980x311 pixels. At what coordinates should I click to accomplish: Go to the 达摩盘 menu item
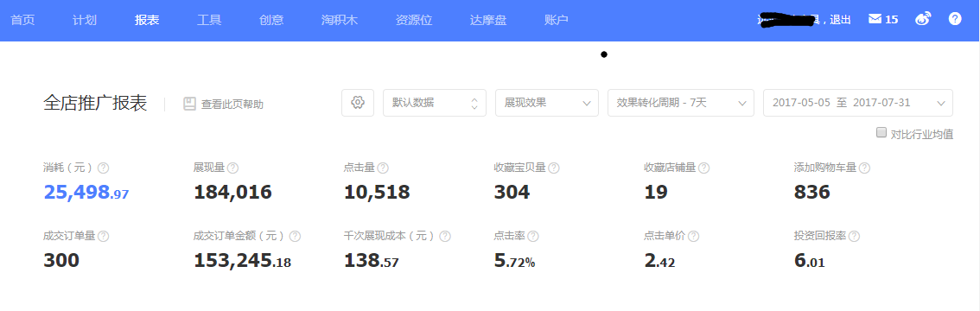tap(488, 20)
